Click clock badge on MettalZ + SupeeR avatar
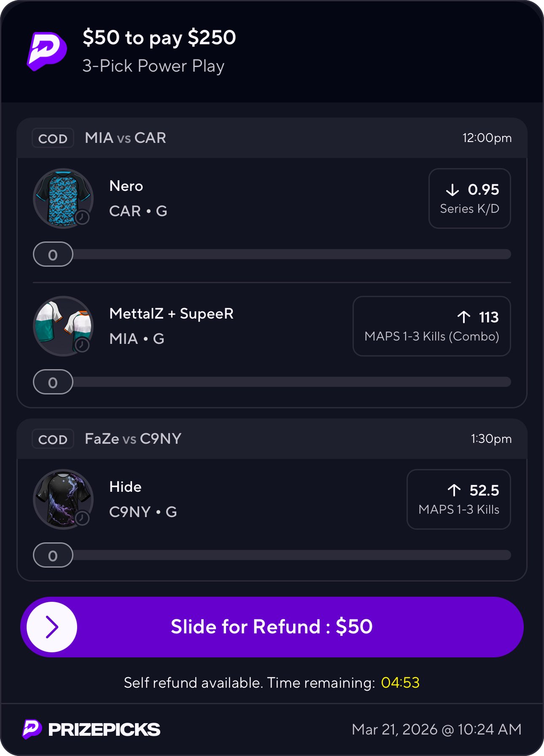The width and height of the screenshot is (544, 756). (x=82, y=345)
